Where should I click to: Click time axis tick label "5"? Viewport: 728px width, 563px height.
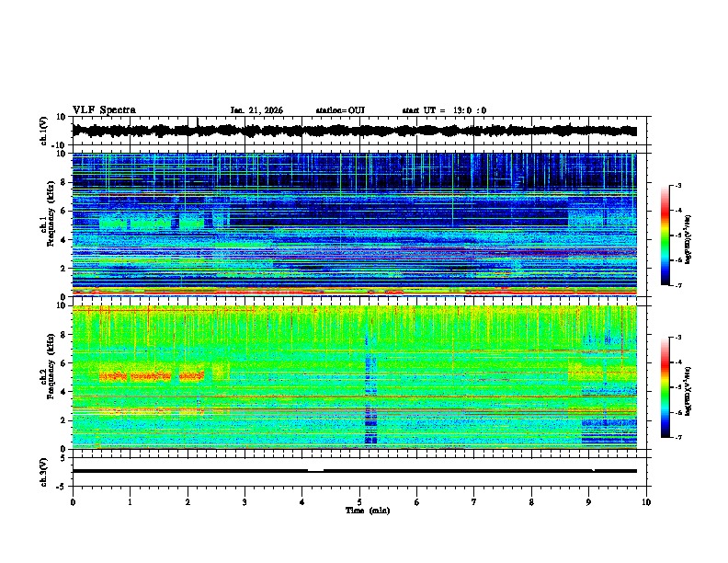click(359, 502)
